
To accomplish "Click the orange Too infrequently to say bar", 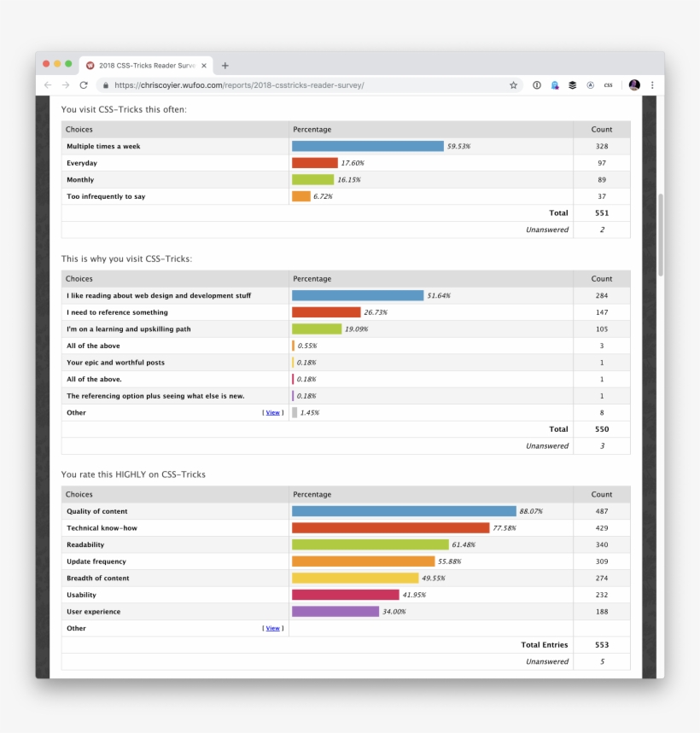I will pos(301,196).
